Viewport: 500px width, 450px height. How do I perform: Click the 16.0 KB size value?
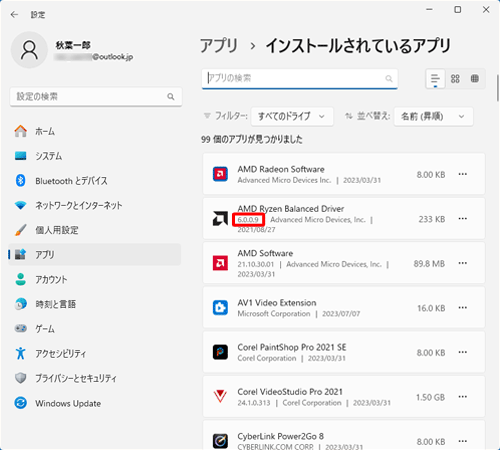(431, 308)
